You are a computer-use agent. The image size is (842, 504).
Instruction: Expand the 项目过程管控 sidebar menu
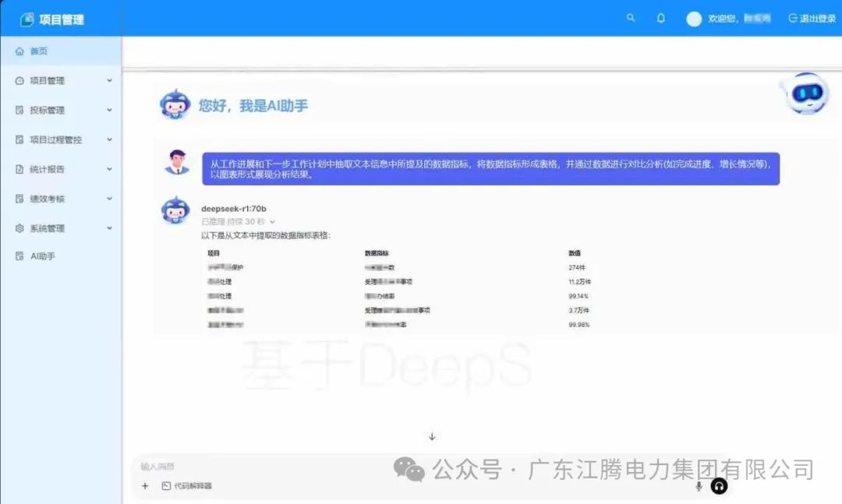pos(62,139)
